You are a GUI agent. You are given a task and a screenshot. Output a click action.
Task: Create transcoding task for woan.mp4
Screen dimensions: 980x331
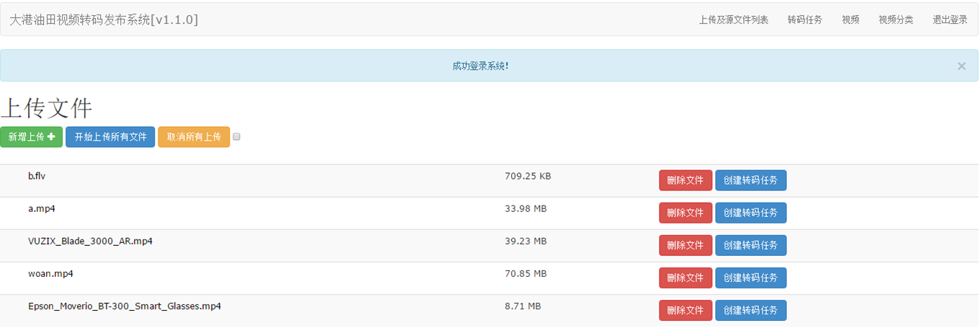750,278
